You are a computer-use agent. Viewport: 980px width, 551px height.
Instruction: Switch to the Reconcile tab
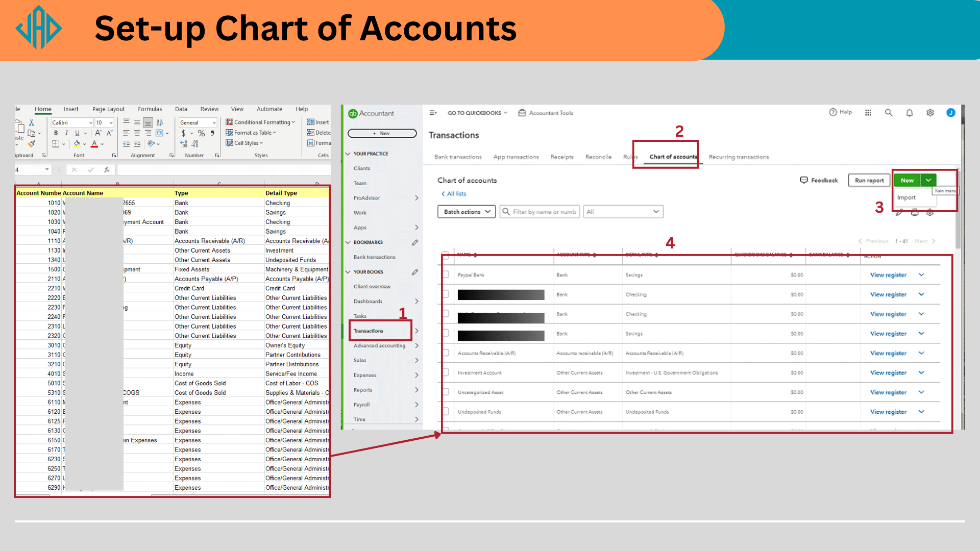click(x=598, y=157)
